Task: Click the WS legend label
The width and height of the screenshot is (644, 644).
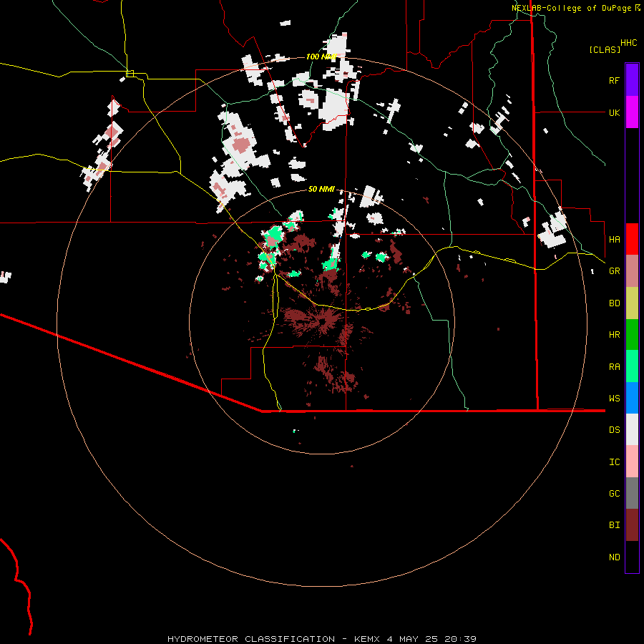Action: [x=614, y=398]
